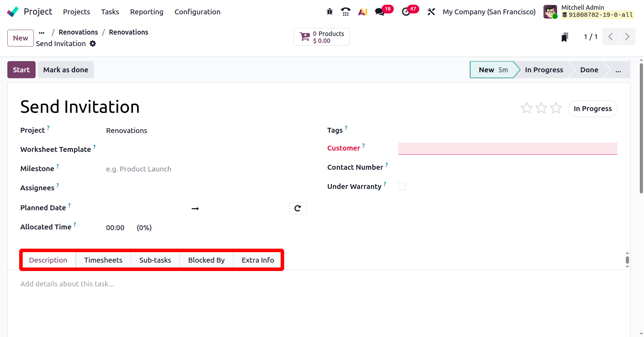Click the wrench and screwdriver tools icon
The height and width of the screenshot is (337, 644).
pos(431,12)
